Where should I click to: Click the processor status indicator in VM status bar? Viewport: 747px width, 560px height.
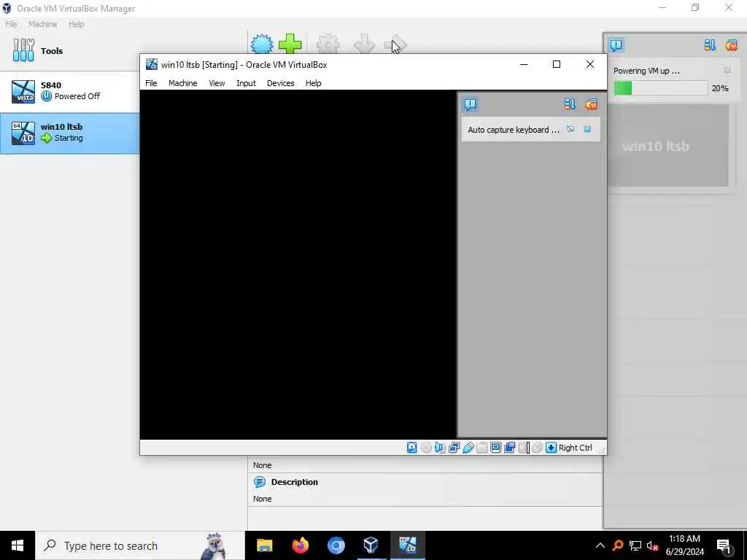point(524,448)
